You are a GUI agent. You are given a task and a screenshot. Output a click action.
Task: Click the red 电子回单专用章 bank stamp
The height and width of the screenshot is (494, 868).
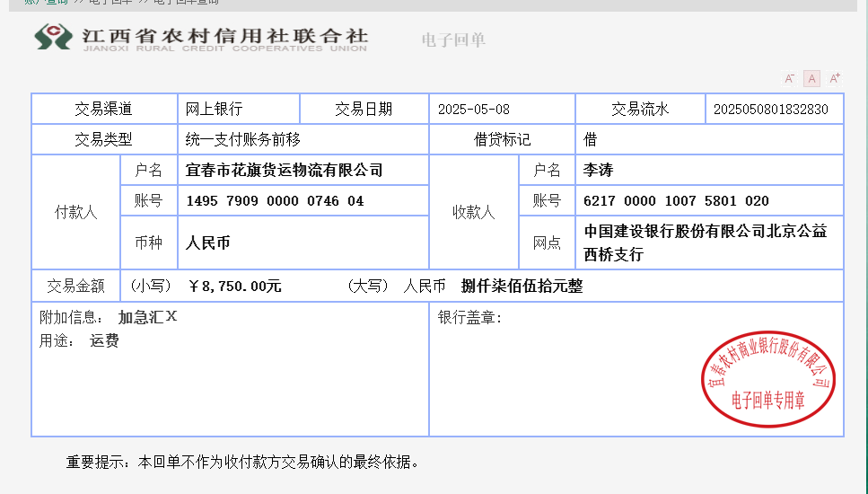[x=768, y=379]
